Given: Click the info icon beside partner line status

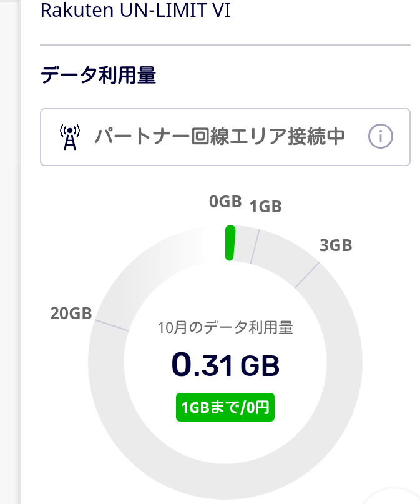Looking at the screenshot, I should 380,136.
